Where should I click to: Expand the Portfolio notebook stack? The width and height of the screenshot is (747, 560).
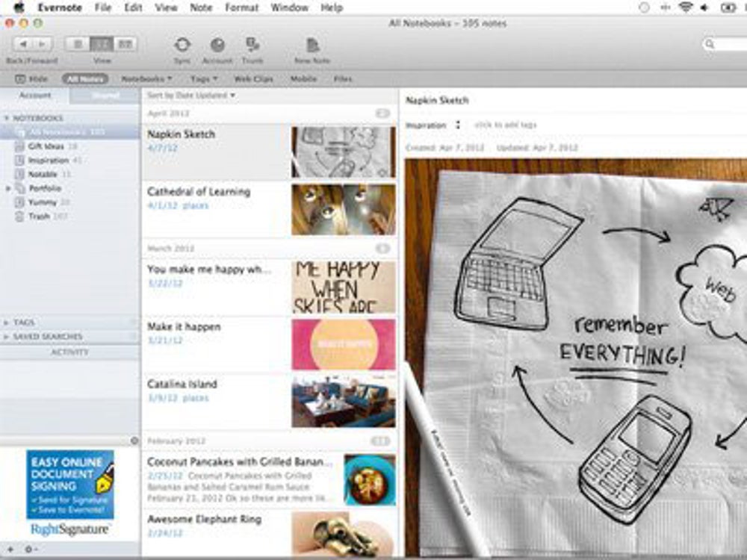7,189
